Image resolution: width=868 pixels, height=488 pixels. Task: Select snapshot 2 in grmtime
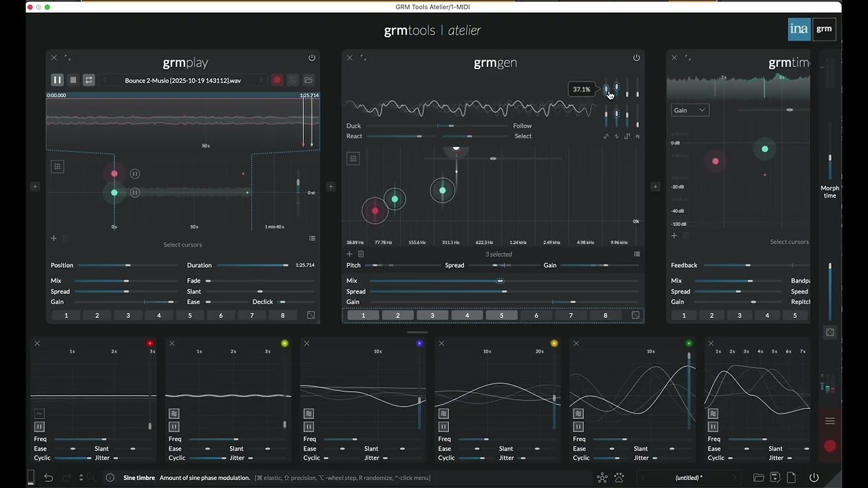pyautogui.click(x=711, y=315)
